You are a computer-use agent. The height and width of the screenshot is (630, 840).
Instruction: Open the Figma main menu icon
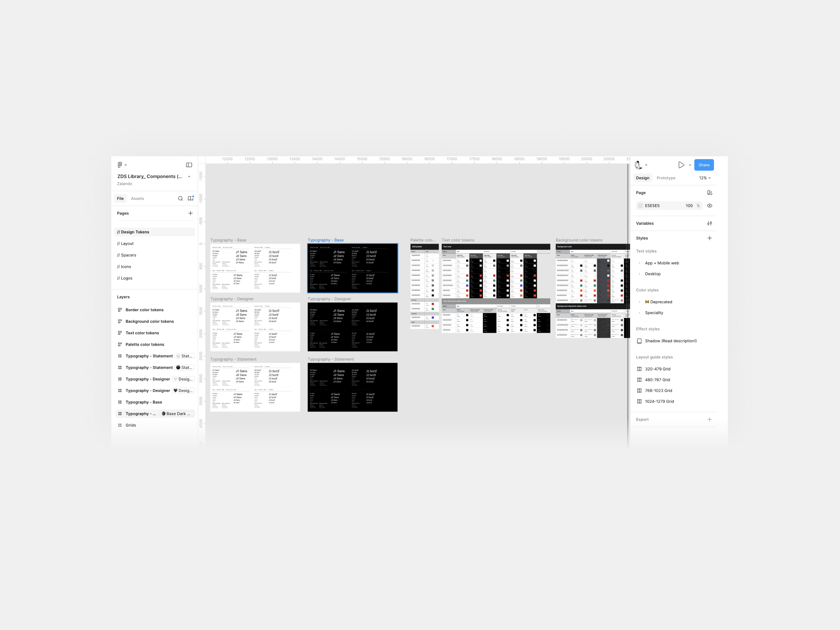[120, 165]
